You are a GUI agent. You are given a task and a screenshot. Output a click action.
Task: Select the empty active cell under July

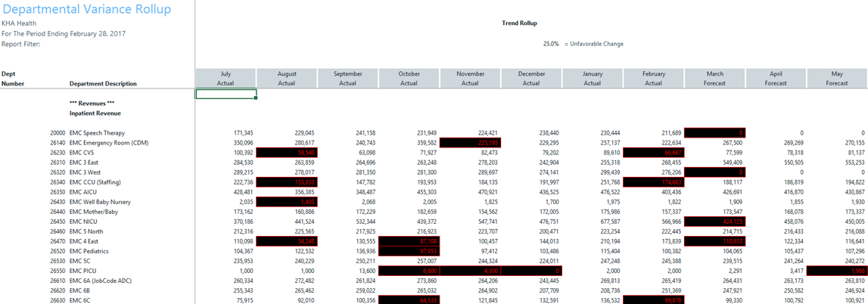click(x=226, y=94)
